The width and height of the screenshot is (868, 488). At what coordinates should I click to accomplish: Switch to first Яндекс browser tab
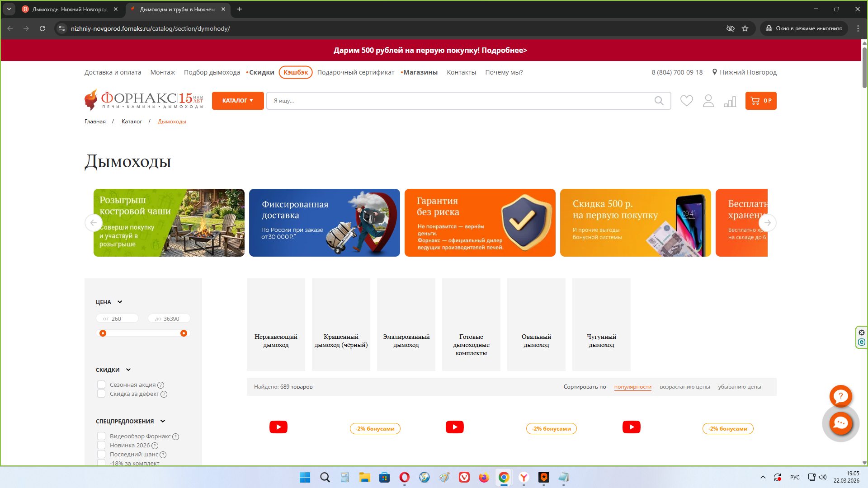tap(69, 9)
